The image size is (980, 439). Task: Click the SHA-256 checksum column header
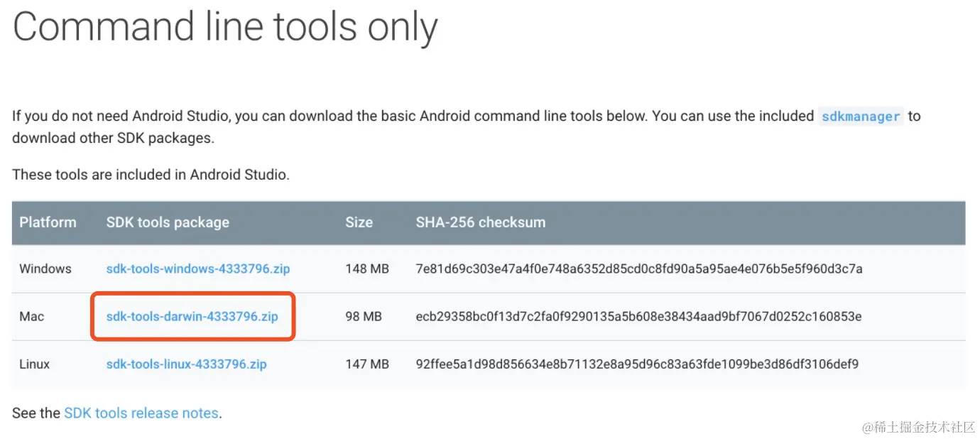coord(480,222)
